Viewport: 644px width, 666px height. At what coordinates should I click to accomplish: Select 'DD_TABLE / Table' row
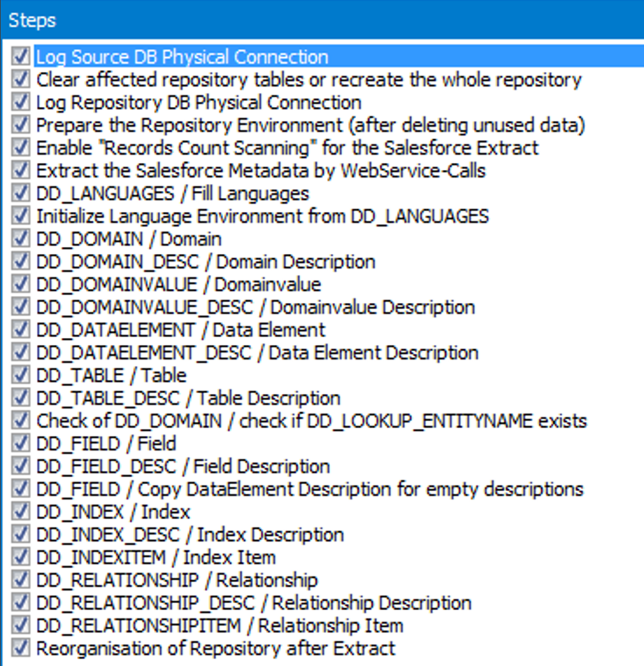click(x=111, y=376)
